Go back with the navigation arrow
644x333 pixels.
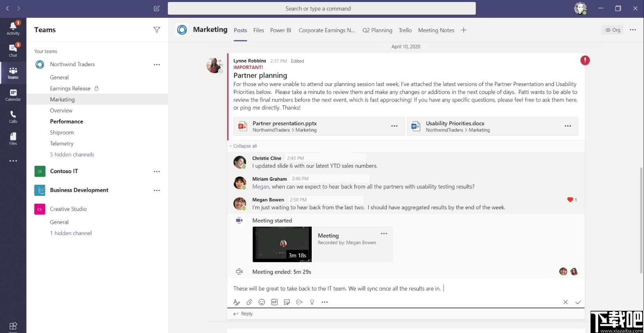pyautogui.click(x=8, y=8)
